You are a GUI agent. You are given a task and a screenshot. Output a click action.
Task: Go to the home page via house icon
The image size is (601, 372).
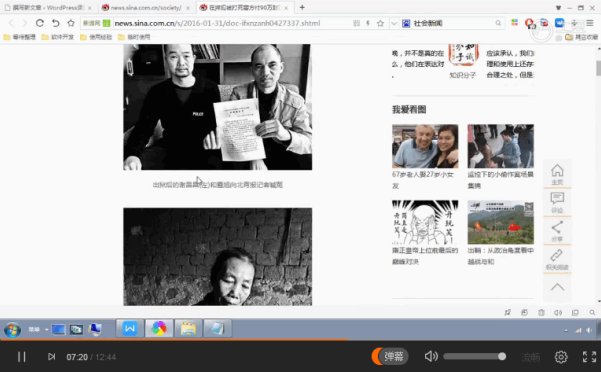pyautogui.click(x=557, y=174)
